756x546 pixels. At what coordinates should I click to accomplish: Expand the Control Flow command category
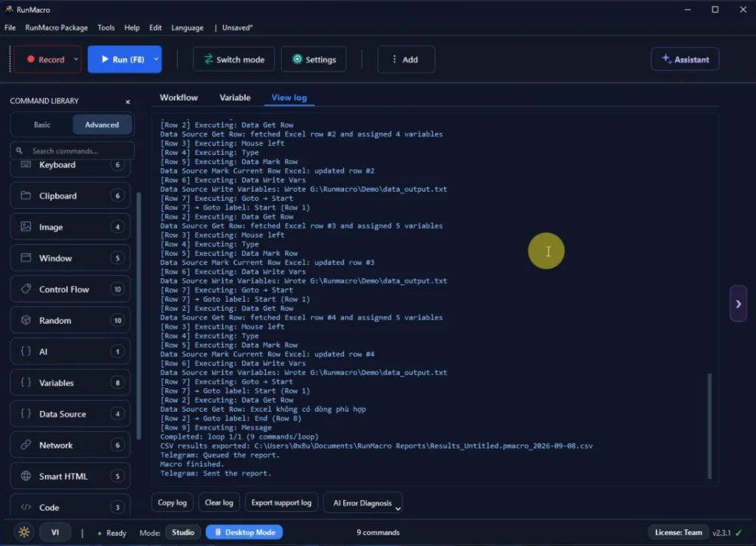[x=70, y=289]
